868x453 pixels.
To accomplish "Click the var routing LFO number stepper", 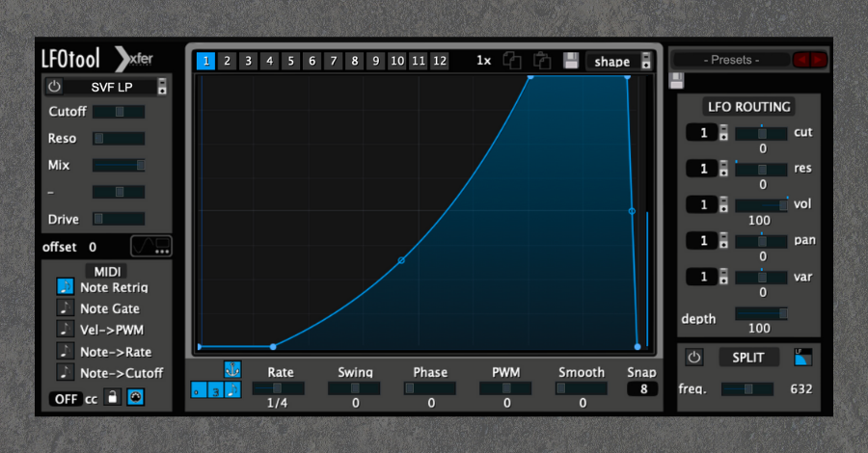I will point(723,277).
